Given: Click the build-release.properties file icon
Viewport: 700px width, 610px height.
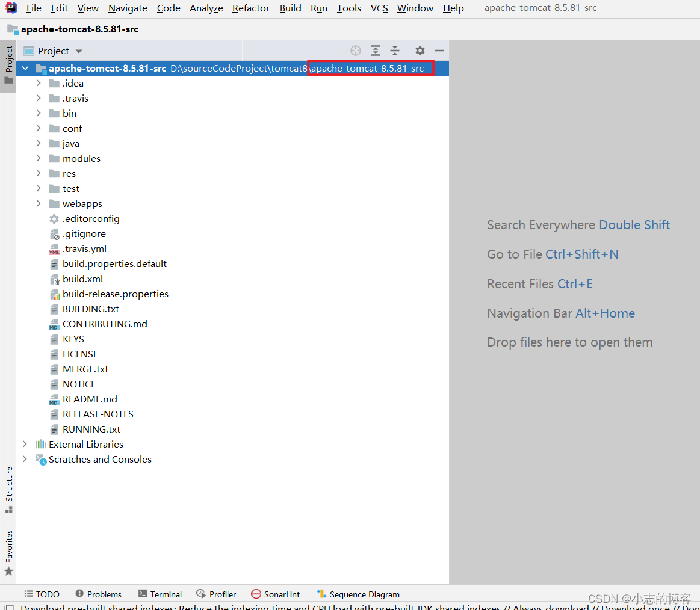Looking at the screenshot, I should [x=54, y=294].
